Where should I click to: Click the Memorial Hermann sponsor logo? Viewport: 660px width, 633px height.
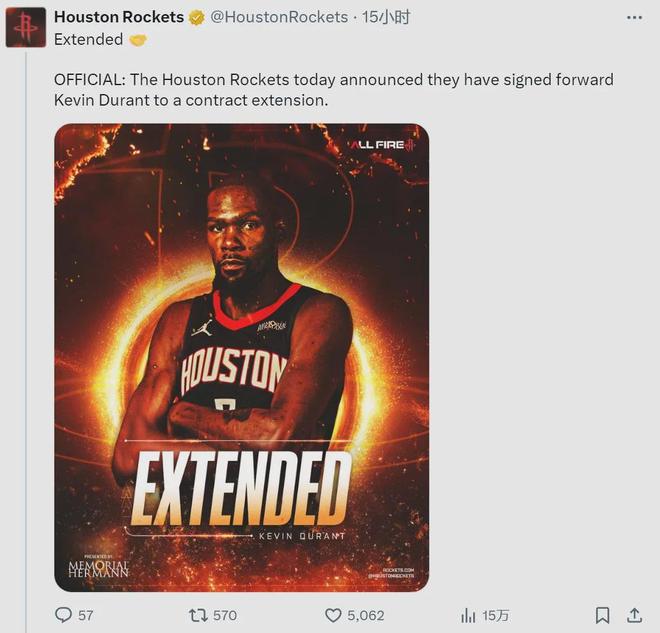tap(98, 567)
